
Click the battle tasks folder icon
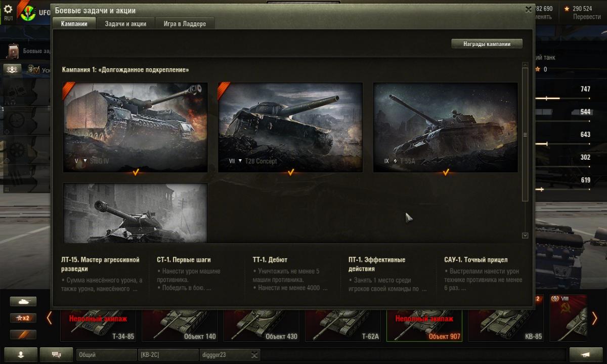coord(13,51)
